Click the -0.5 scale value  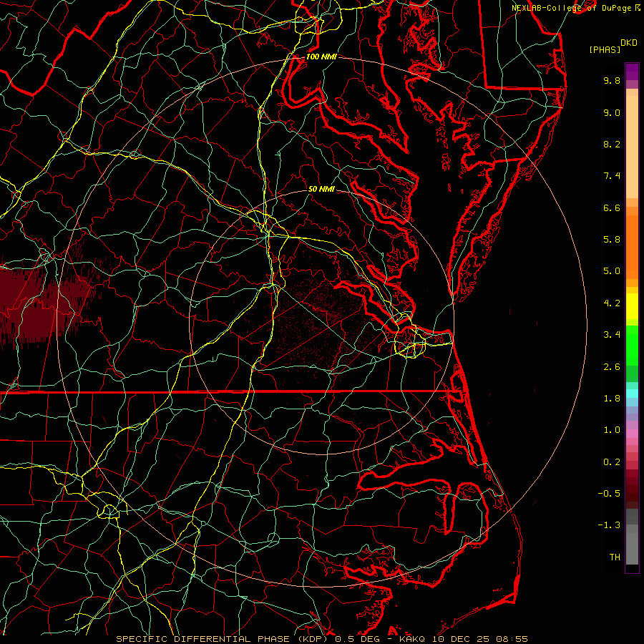tap(609, 494)
